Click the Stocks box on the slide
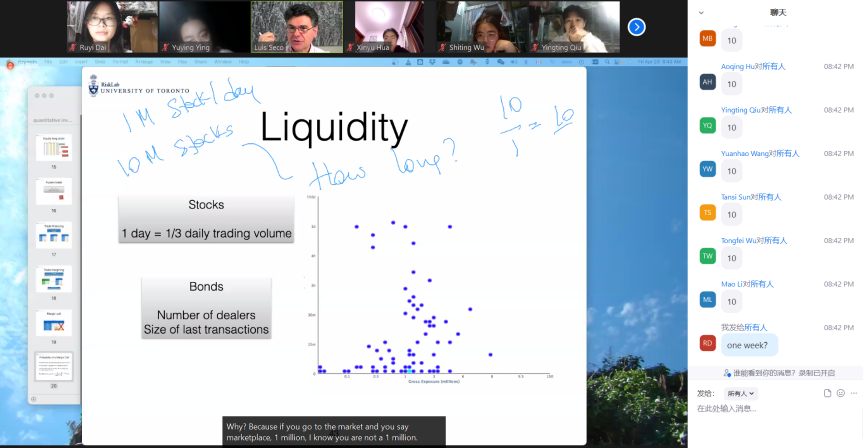The image size is (863, 448). click(206, 218)
